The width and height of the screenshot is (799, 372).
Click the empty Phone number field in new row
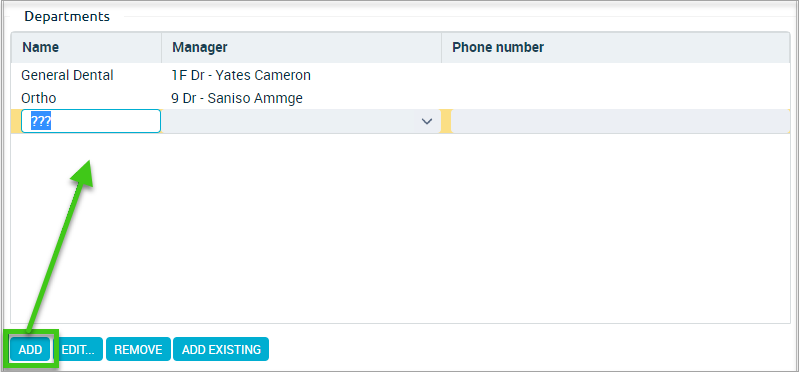click(620, 121)
